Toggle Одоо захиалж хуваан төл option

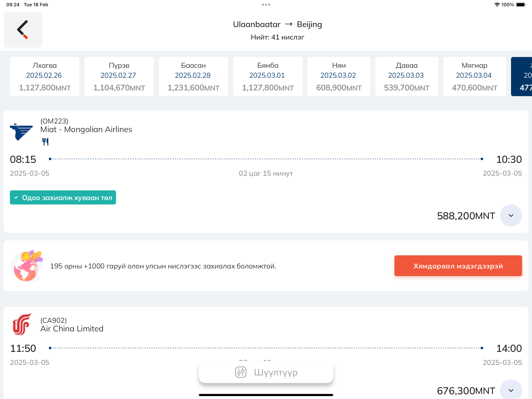(63, 197)
